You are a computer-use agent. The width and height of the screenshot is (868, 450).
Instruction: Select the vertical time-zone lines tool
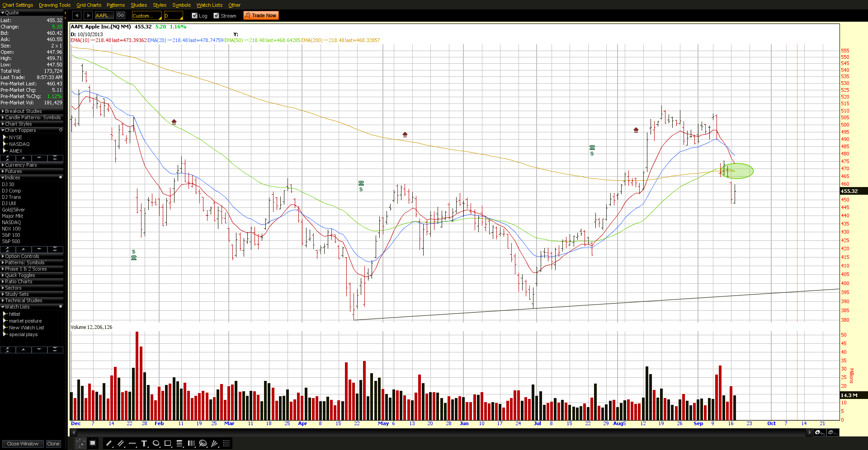(191, 443)
